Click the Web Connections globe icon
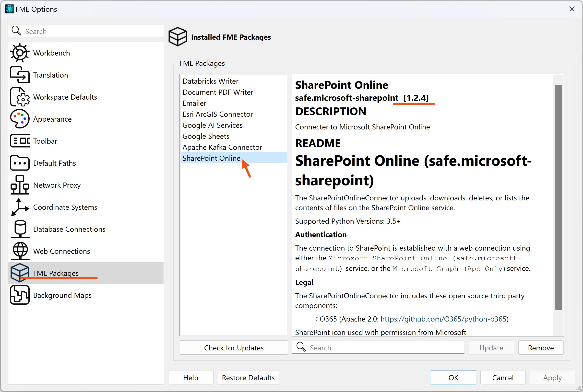 pos(20,251)
